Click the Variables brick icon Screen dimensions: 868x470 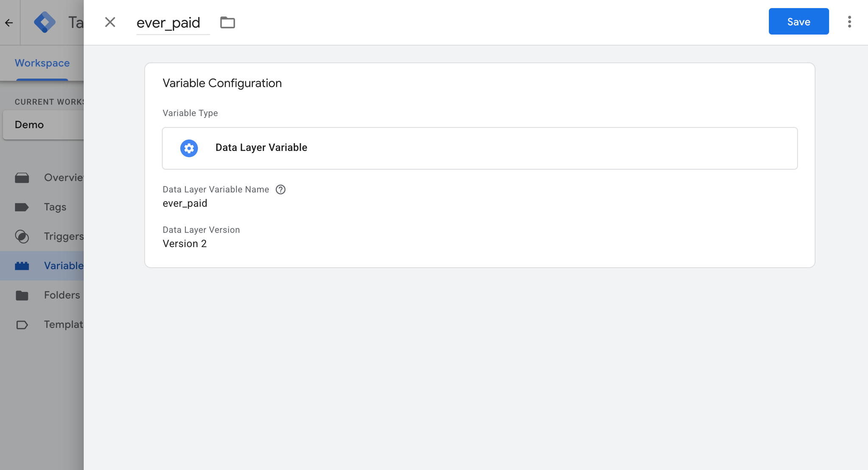tap(22, 266)
